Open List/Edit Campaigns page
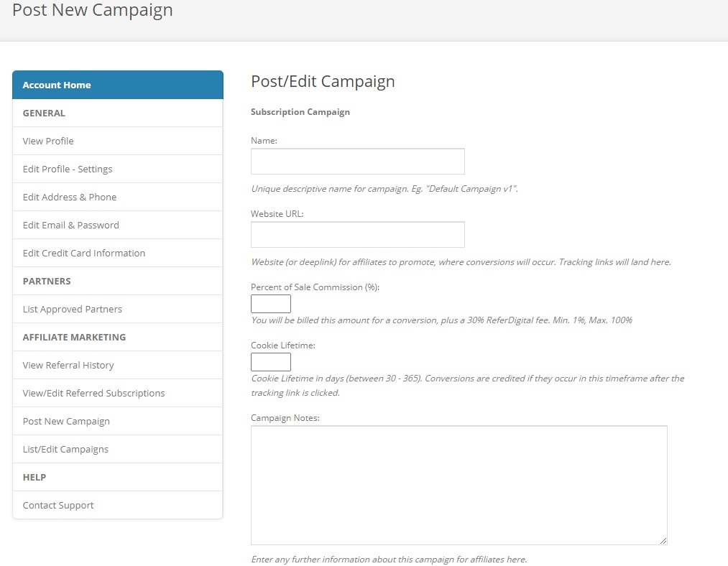Screen dimensions: 728x566 pos(117,449)
